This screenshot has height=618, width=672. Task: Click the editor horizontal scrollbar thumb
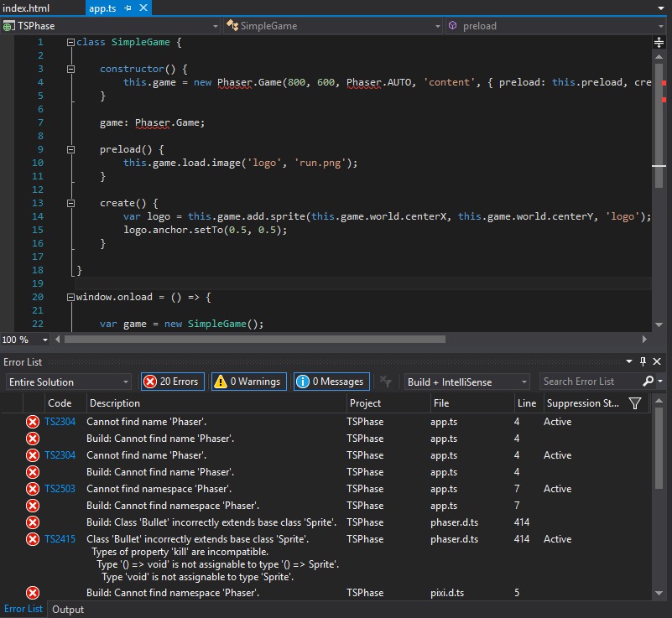[255, 340]
